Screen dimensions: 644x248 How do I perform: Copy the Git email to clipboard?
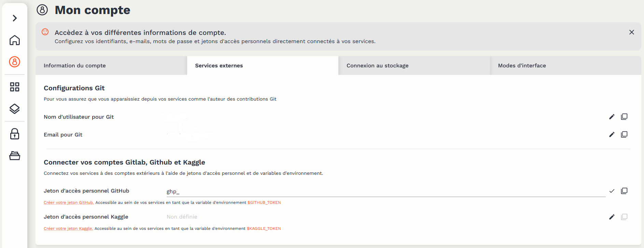pos(624,135)
